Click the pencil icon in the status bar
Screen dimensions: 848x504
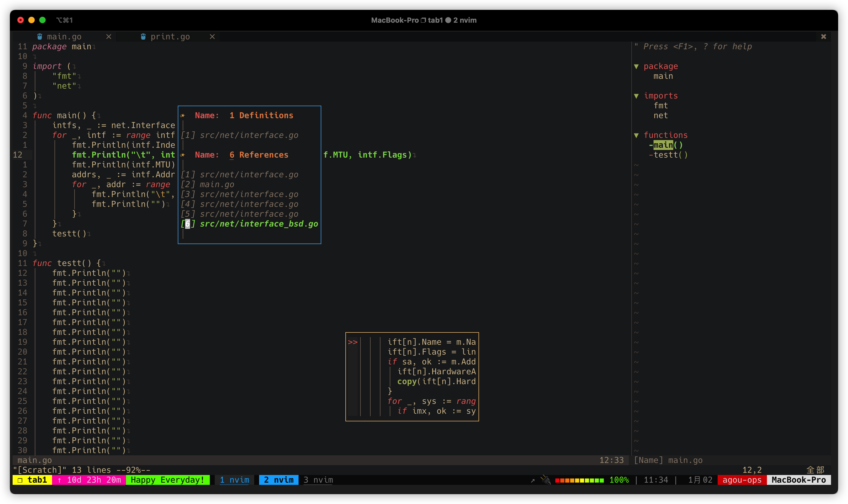pos(547,480)
